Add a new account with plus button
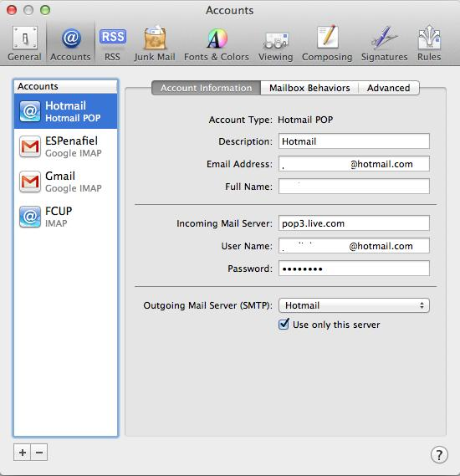Image resolution: width=460 pixels, height=476 pixels. [x=22, y=453]
